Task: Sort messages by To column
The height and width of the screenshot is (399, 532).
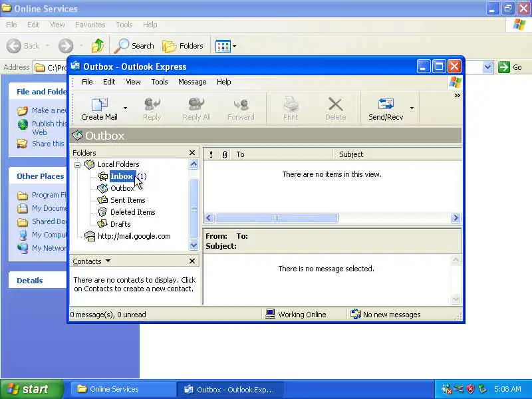Action: (x=281, y=154)
